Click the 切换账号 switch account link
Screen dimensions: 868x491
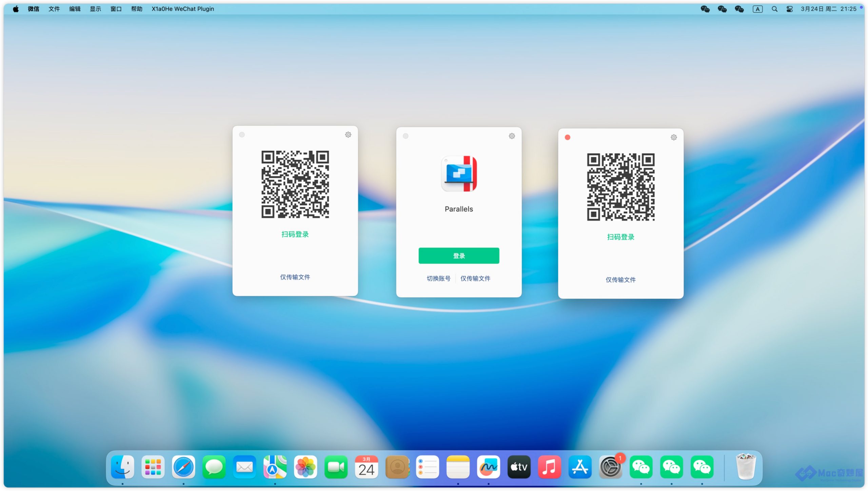coord(438,279)
